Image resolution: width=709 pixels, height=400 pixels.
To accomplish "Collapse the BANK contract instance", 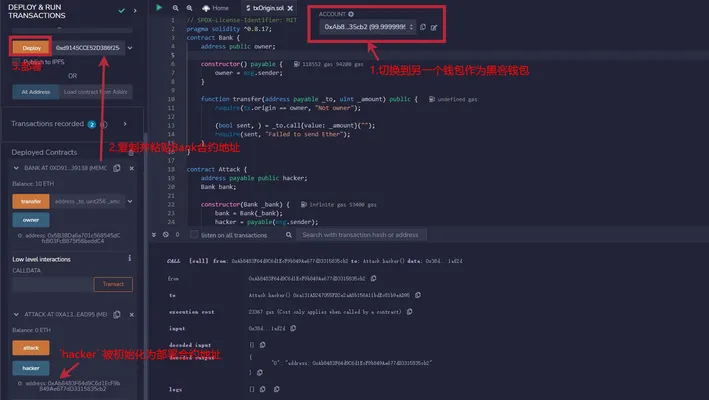I will click(16, 168).
